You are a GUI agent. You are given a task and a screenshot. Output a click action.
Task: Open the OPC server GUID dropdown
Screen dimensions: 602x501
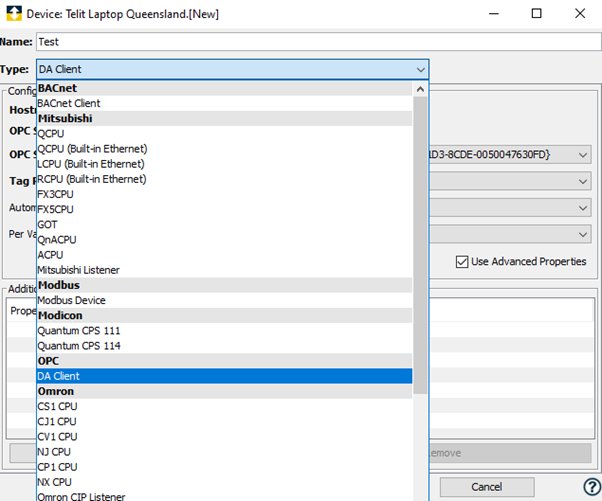(583, 155)
